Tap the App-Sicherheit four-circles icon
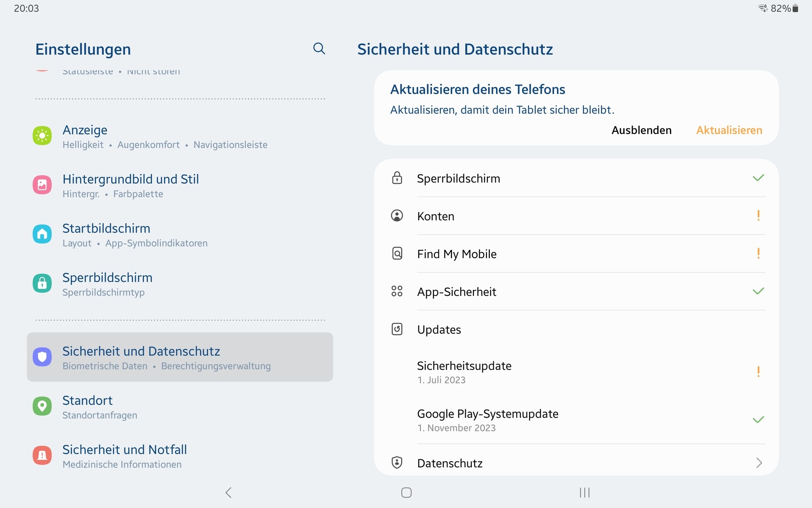This screenshot has width=812, height=508. point(397,291)
